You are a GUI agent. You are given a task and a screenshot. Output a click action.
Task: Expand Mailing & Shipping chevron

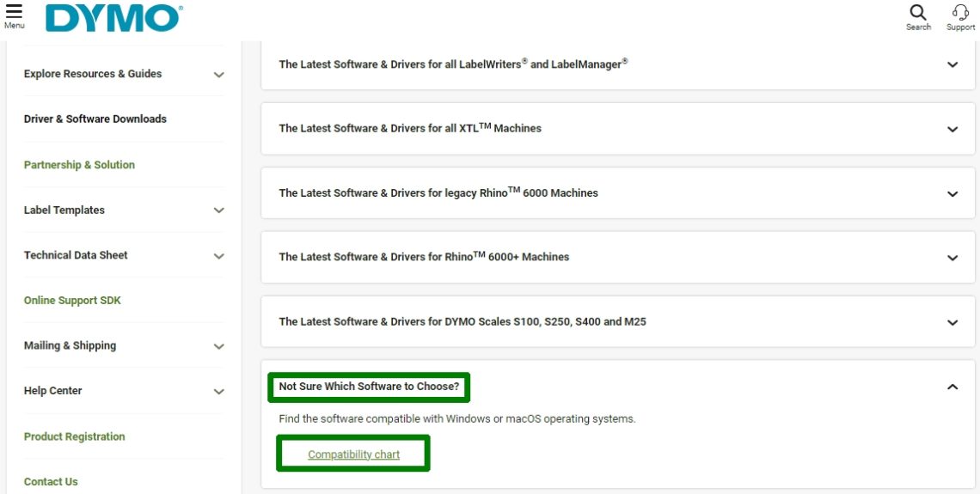218,346
